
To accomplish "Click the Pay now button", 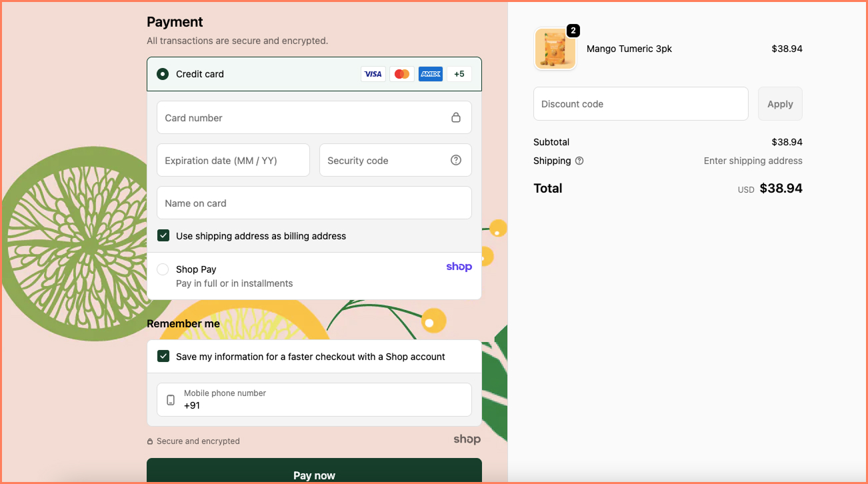I will click(x=314, y=474).
